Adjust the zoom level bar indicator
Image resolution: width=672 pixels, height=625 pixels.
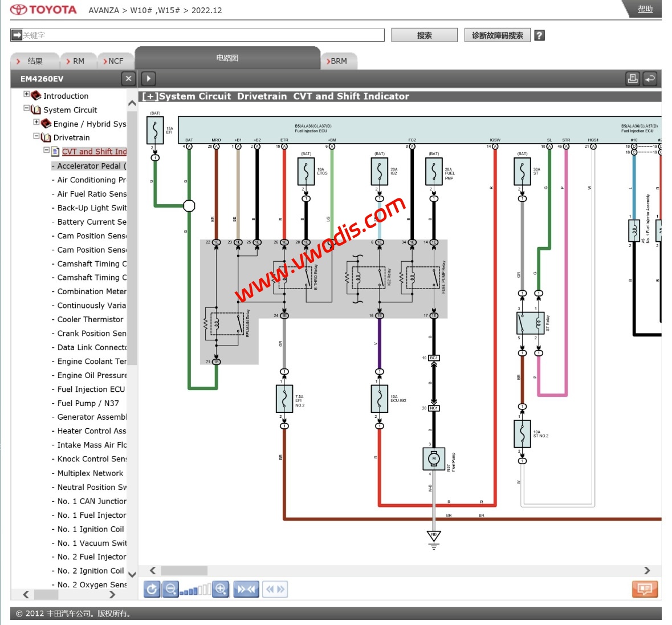[195, 590]
